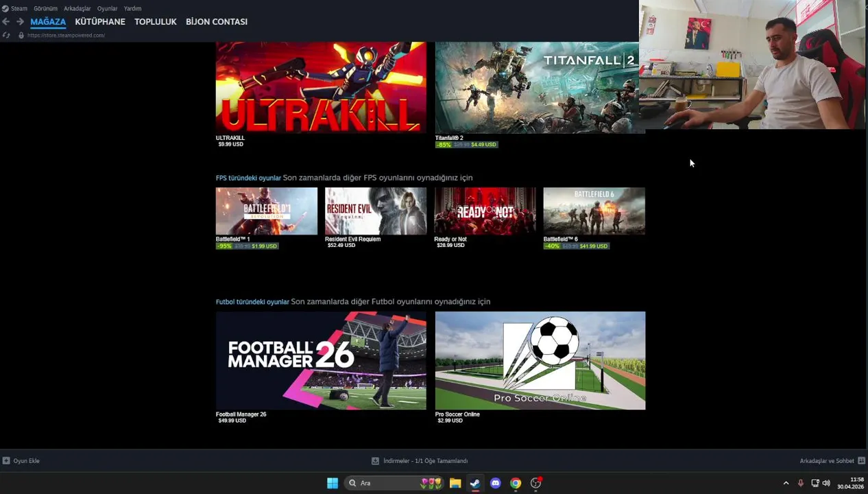
Task: Switch to the KÜTÜPHANE tab
Action: 100,22
